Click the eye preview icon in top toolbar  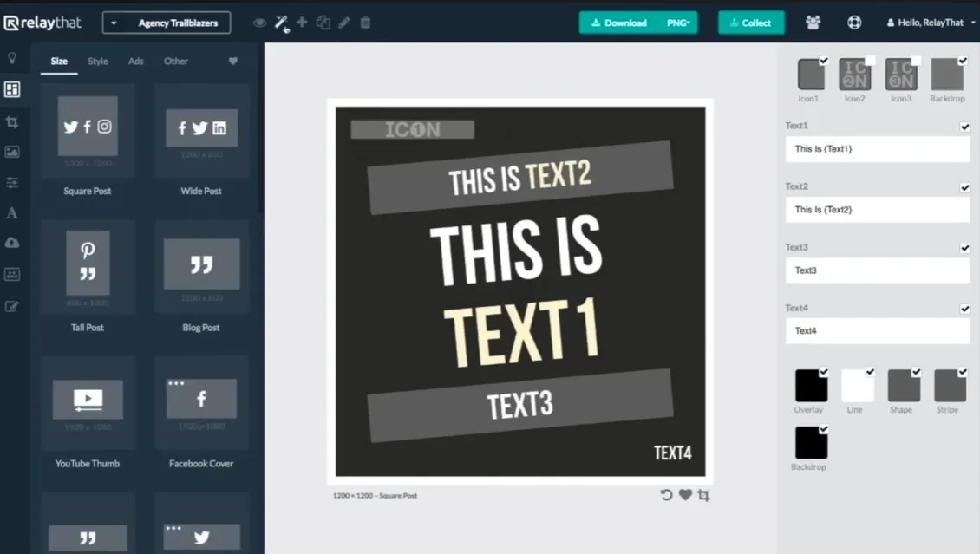tap(259, 23)
